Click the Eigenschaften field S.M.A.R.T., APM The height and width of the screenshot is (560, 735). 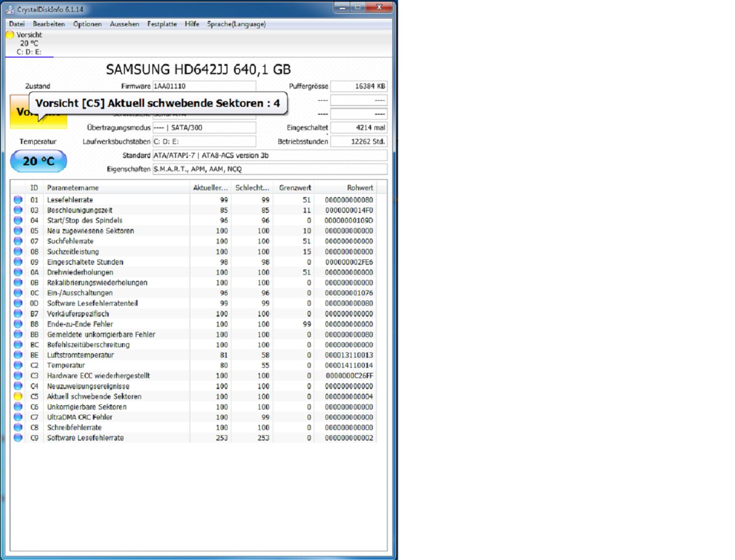[x=269, y=169]
